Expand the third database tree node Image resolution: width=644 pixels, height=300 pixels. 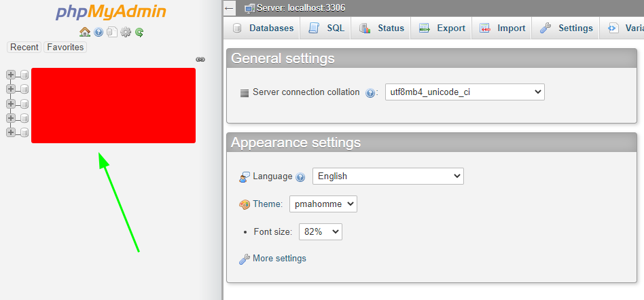[11, 104]
